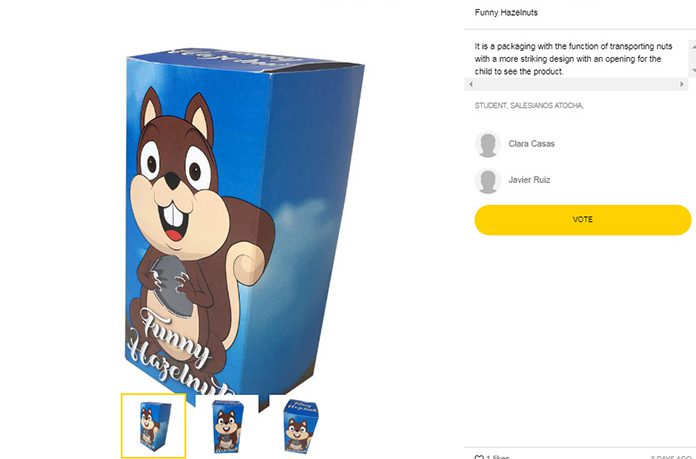Select the first box thumbnail

click(x=154, y=425)
